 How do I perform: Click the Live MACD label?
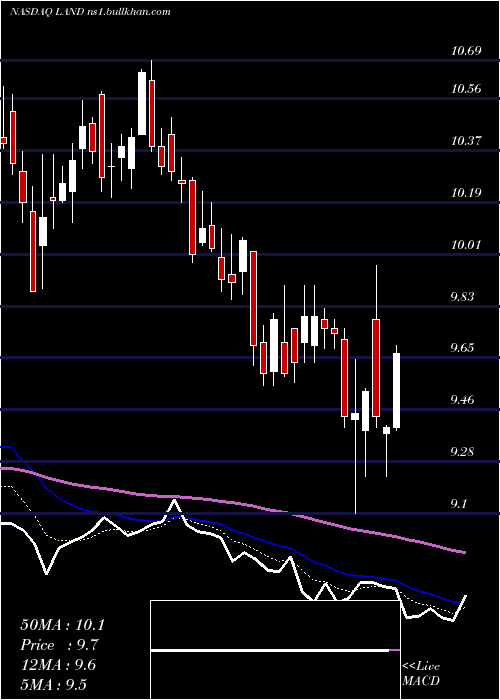[x=421, y=673]
